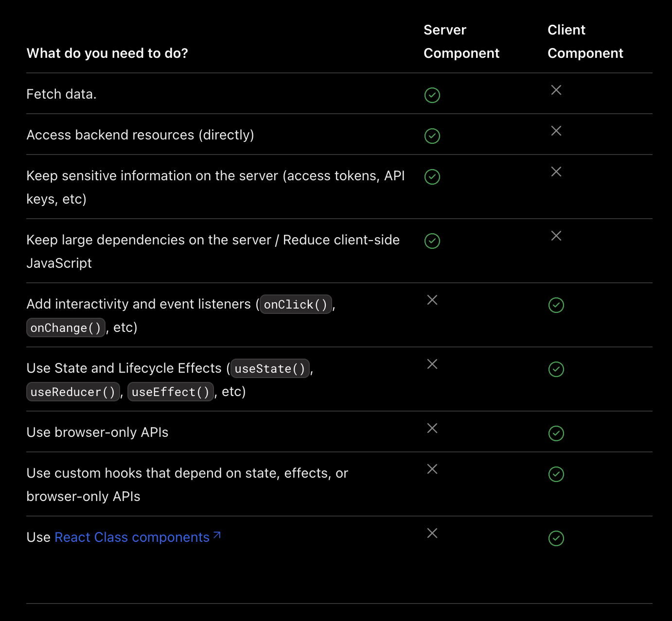The width and height of the screenshot is (672, 621).
Task: Click the useEffect() code label
Action: (170, 392)
